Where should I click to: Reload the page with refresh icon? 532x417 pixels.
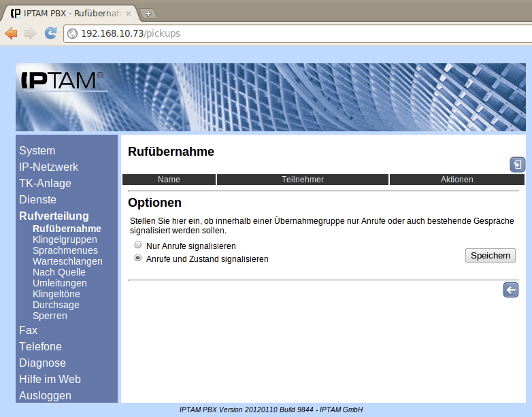(x=50, y=33)
